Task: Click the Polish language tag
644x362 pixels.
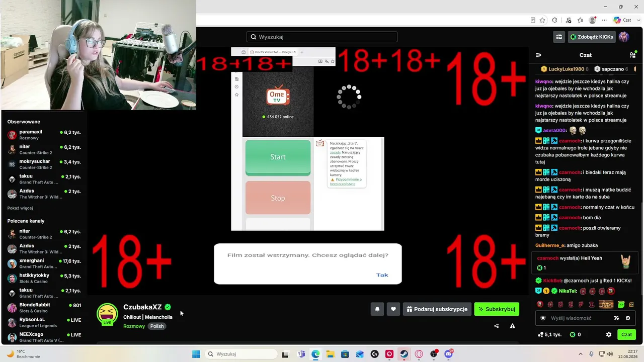Action: point(157,326)
